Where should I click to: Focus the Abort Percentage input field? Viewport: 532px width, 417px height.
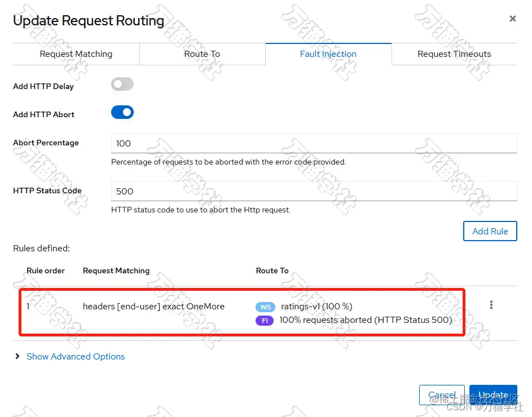pyautogui.click(x=314, y=143)
